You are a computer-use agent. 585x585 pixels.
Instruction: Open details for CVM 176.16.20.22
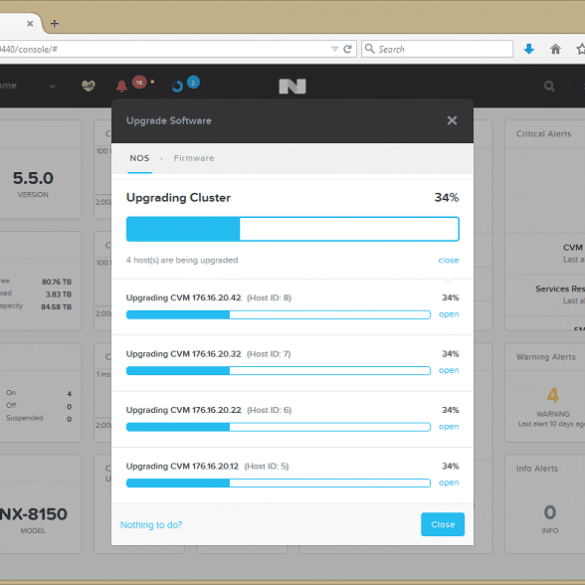coord(449,426)
